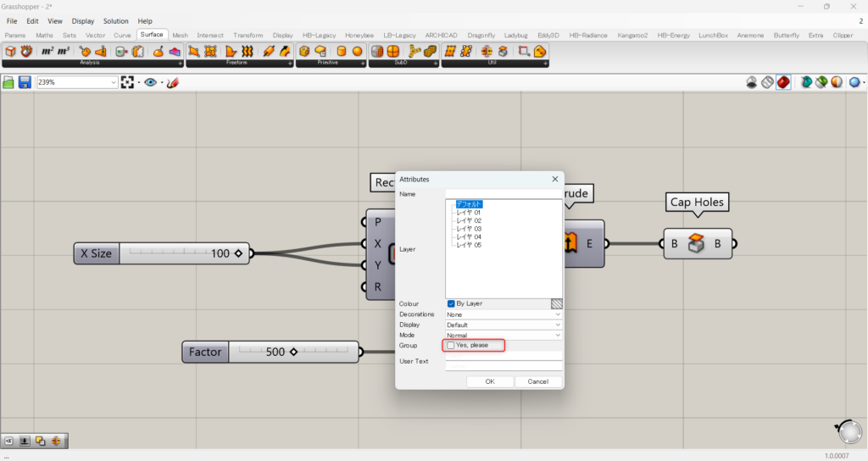Expand the 239% zoom level dropdown

[114, 82]
